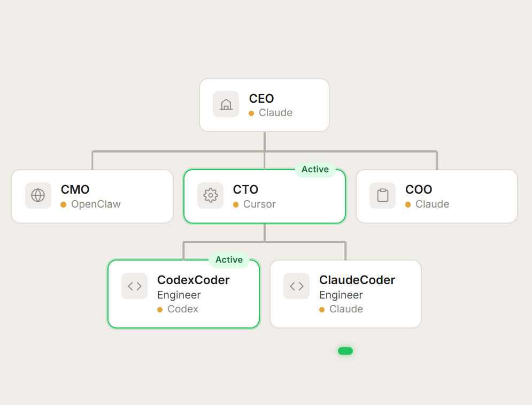Click the Active badge on CodexCoder card
The height and width of the screenshot is (405, 532).
pos(229,260)
